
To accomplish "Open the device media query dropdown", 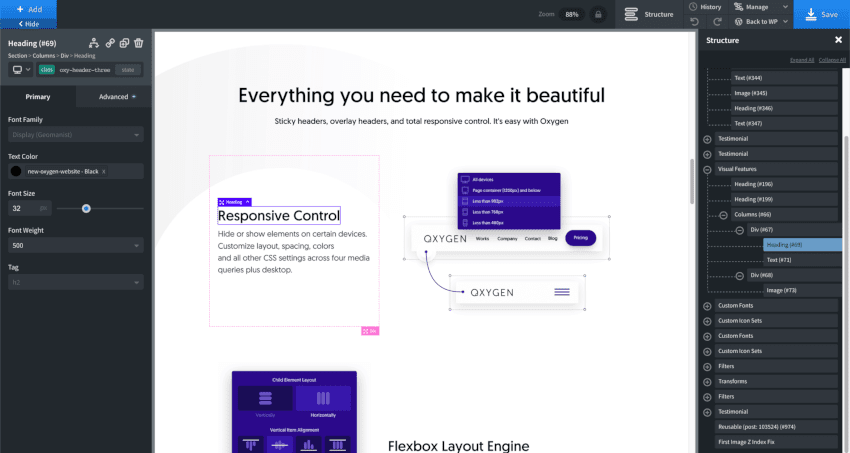I will tap(21, 70).
